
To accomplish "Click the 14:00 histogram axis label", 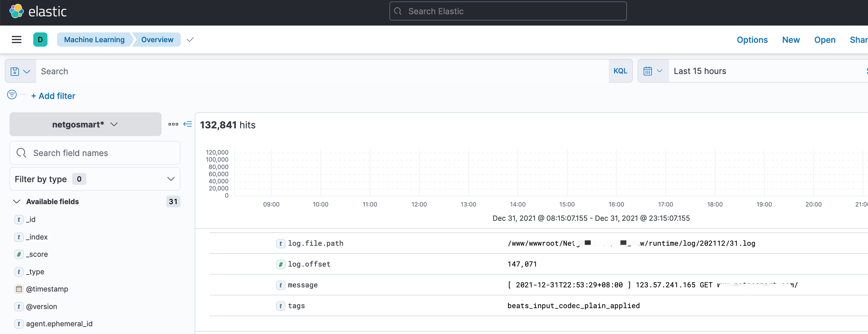I will (x=518, y=204).
